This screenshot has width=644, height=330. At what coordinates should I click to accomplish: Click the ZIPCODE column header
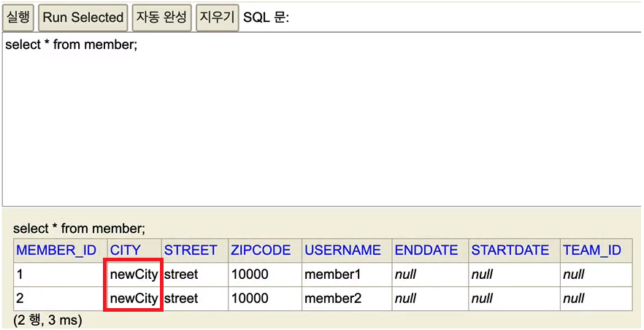click(265, 250)
